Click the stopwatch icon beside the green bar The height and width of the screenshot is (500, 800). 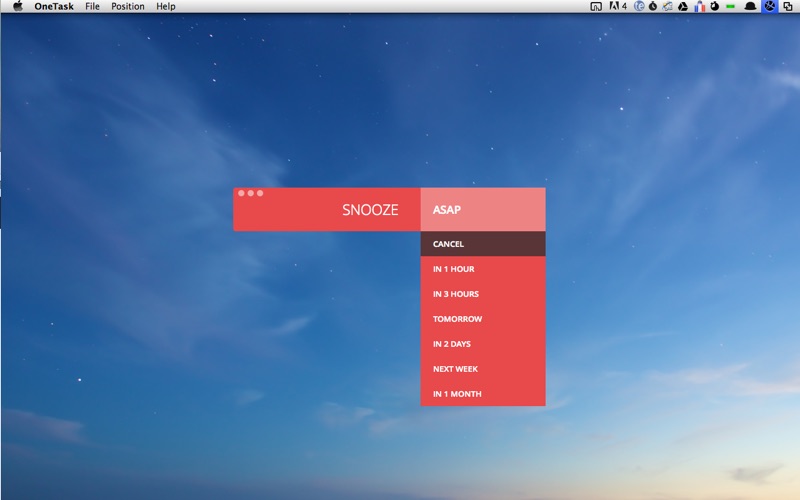(715, 6)
